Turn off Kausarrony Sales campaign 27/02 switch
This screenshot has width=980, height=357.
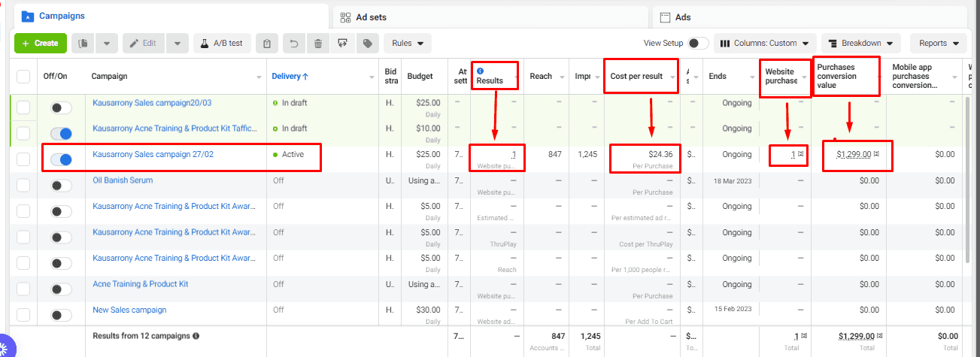pos(62,159)
